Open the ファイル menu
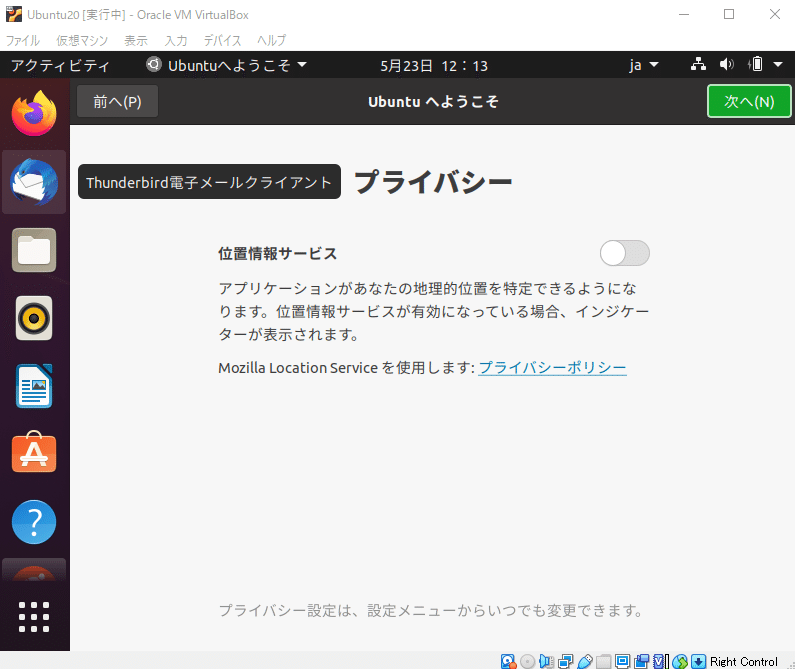795x669 pixels. (23, 40)
